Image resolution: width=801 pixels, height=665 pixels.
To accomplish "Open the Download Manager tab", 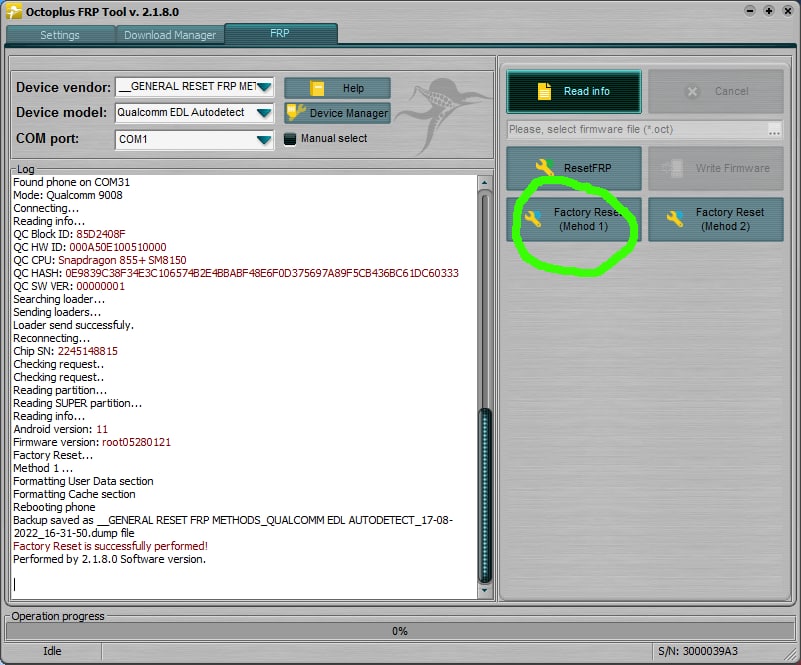I will [x=170, y=35].
